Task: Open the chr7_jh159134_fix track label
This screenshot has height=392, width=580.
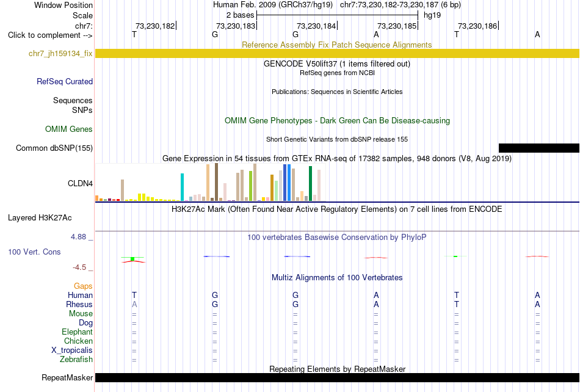Action: tap(60, 54)
